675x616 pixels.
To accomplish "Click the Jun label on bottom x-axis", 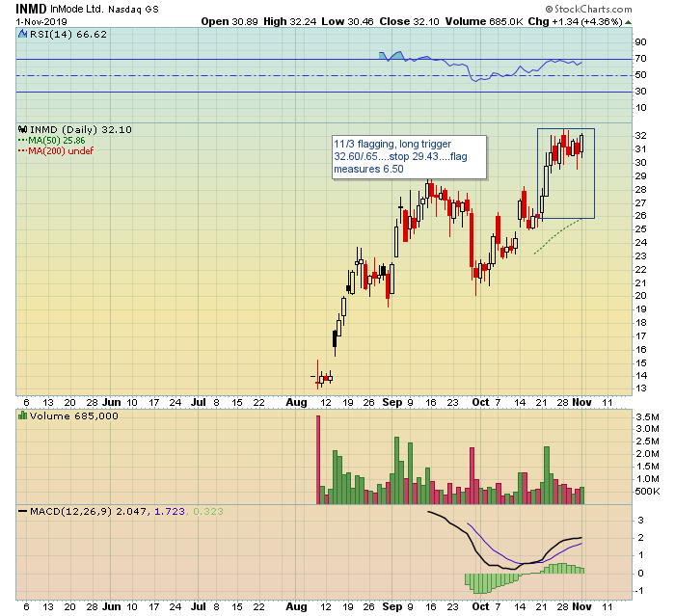I will click(x=112, y=607).
